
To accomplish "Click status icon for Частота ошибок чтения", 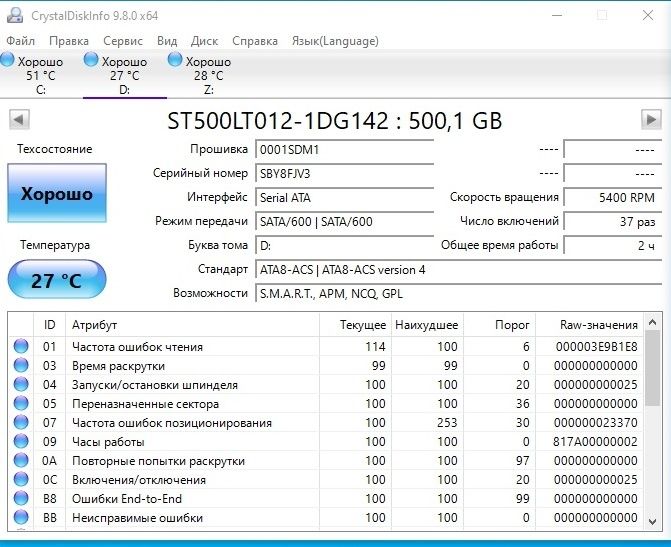I will click(x=21, y=346).
